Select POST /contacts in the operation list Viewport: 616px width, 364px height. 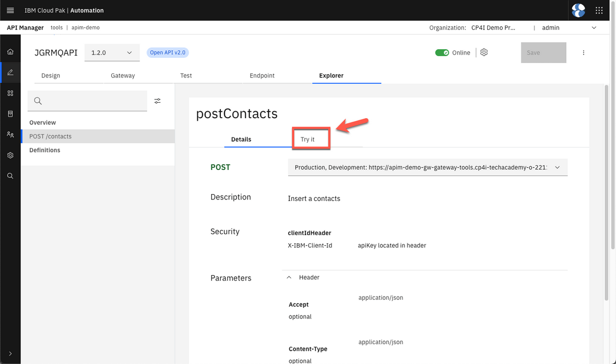(x=50, y=136)
